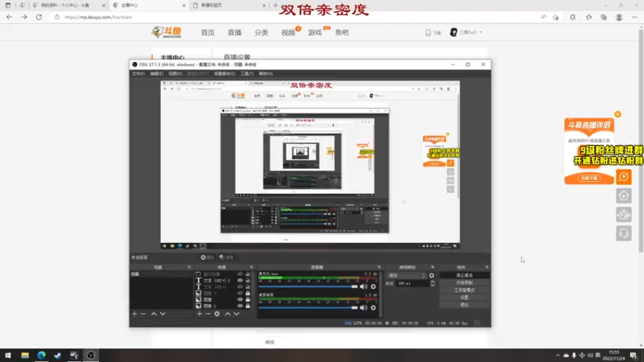Screen dimensions: 644x362
Task: Open browser favorites star icon
Action: 588,17
